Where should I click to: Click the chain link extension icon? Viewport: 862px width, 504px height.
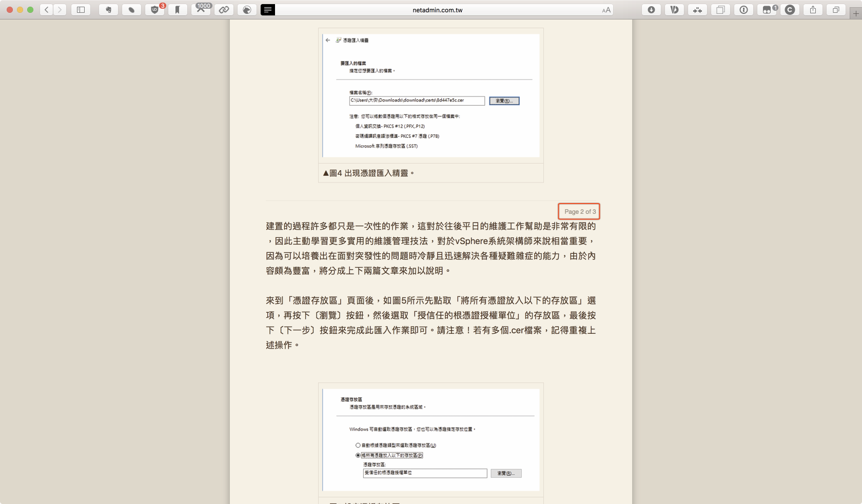224,10
